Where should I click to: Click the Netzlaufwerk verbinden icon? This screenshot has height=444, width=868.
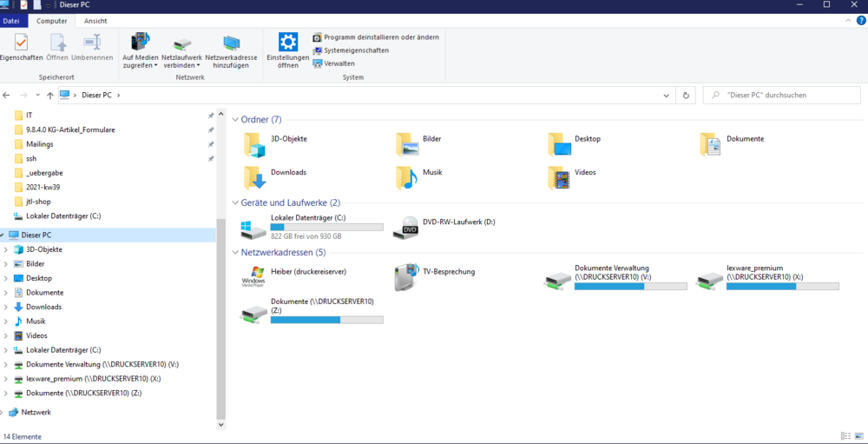point(182,43)
